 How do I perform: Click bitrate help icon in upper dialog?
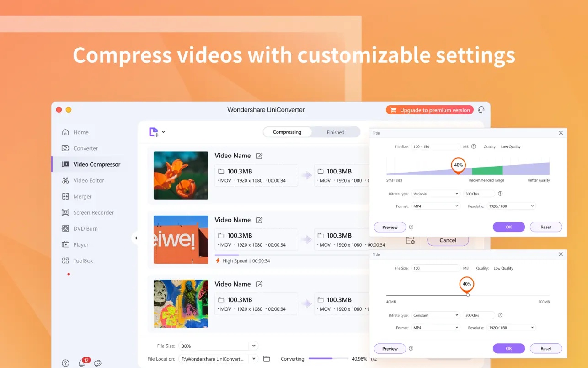point(500,194)
